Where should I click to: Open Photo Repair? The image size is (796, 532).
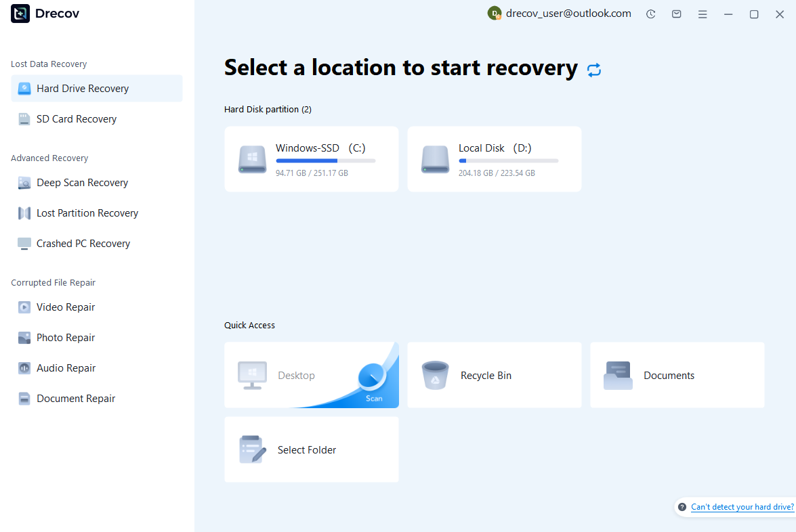[x=64, y=337]
